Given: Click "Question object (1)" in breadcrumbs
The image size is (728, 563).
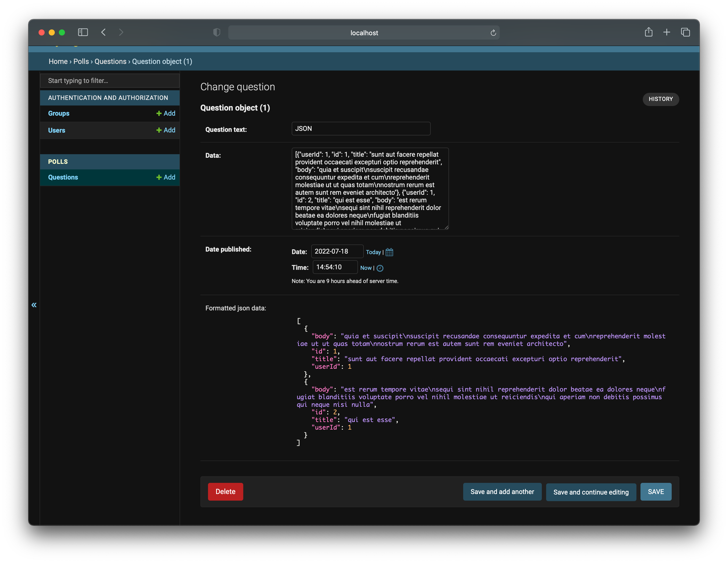Looking at the screenshot, I should point(162,61).
